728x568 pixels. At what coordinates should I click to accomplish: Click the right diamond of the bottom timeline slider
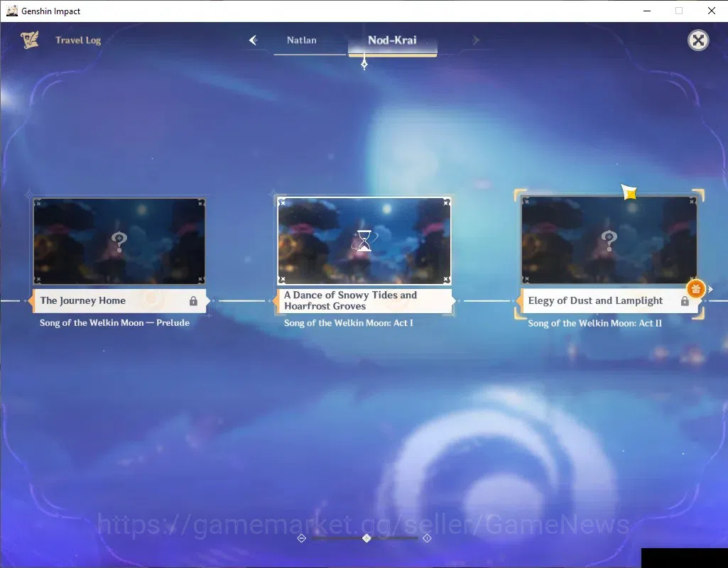pos(427,538)
